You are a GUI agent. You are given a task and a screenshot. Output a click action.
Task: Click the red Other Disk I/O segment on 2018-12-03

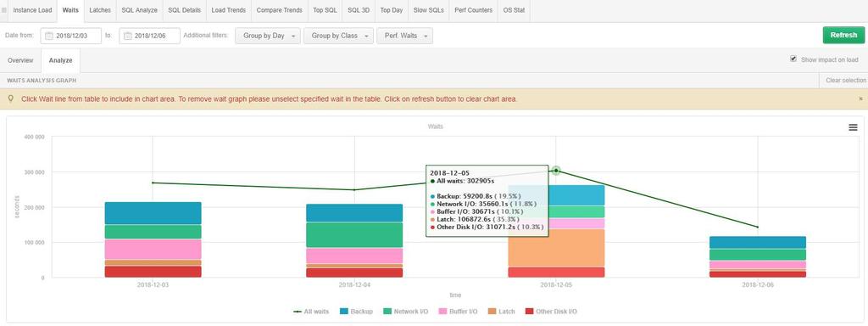(153, 272)
